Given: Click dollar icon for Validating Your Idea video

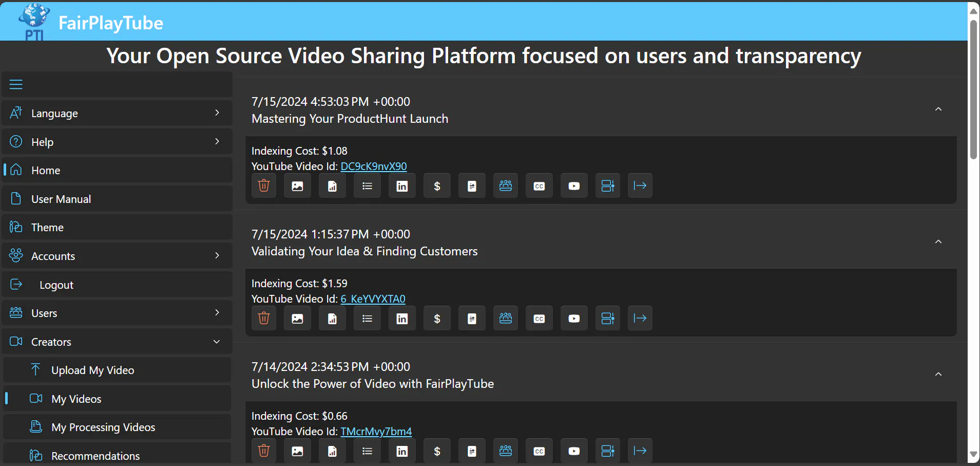Looking at the screenshot, I should pos(437,318).
